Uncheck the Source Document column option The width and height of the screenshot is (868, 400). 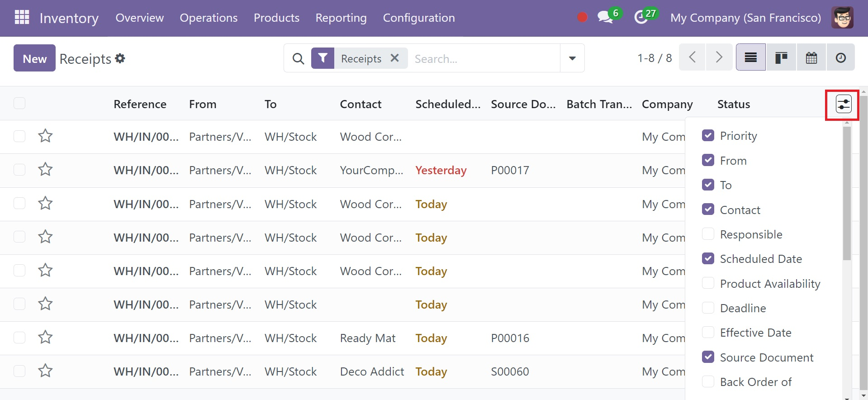708,357
